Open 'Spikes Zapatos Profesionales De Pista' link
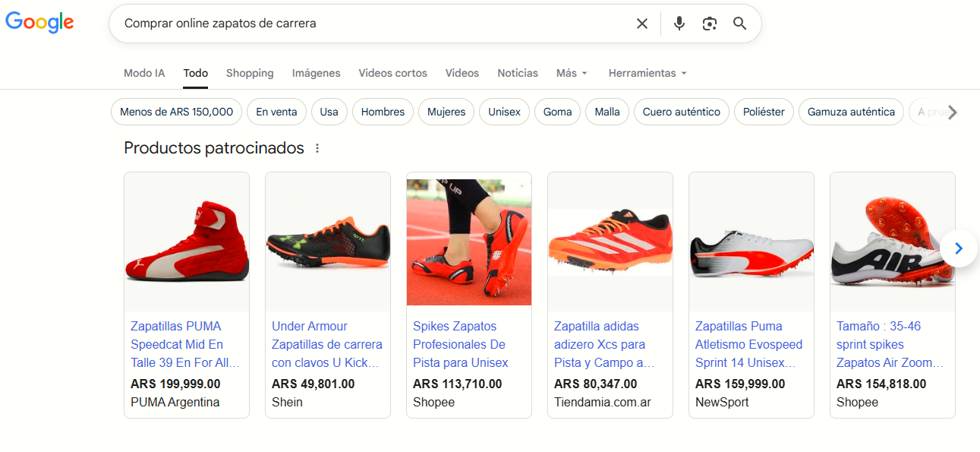980x452 pixels. pos(461,344)
